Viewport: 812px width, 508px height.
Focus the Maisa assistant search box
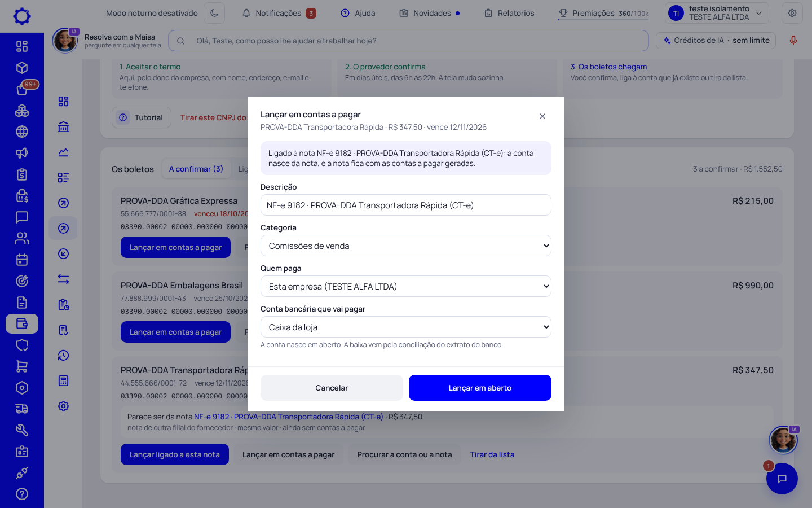(x=408, y=41)
